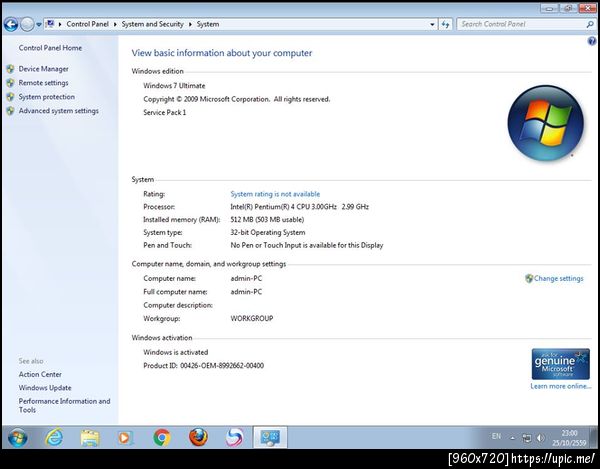Open Action Center link
The image size is (600, 469).
(40, 375)
